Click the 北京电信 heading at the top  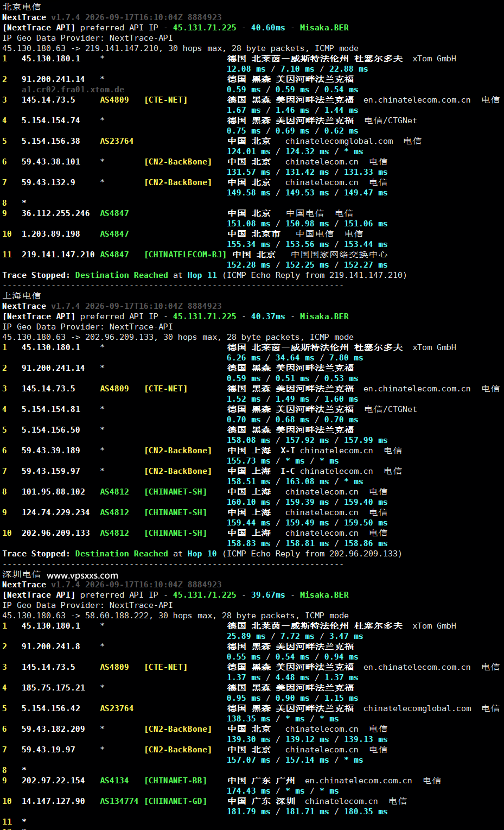[x=22, y=7]
